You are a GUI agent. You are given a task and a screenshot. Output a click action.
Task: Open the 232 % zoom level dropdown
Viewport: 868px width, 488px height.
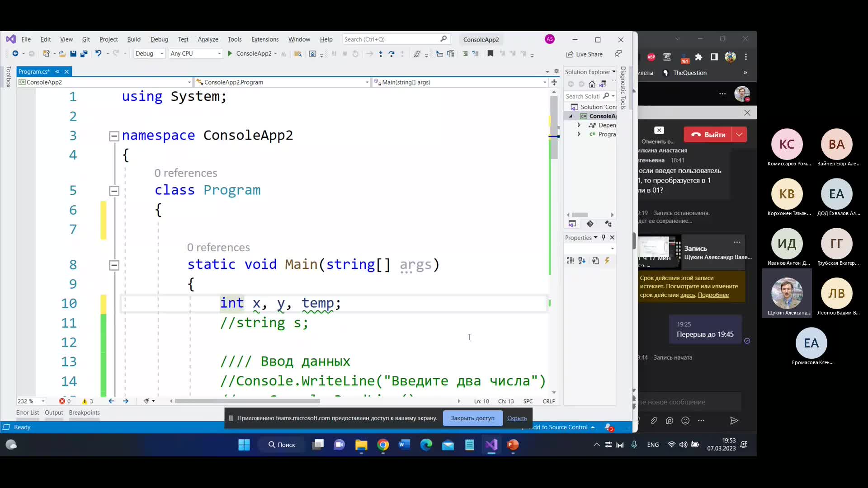pos(31,401)
